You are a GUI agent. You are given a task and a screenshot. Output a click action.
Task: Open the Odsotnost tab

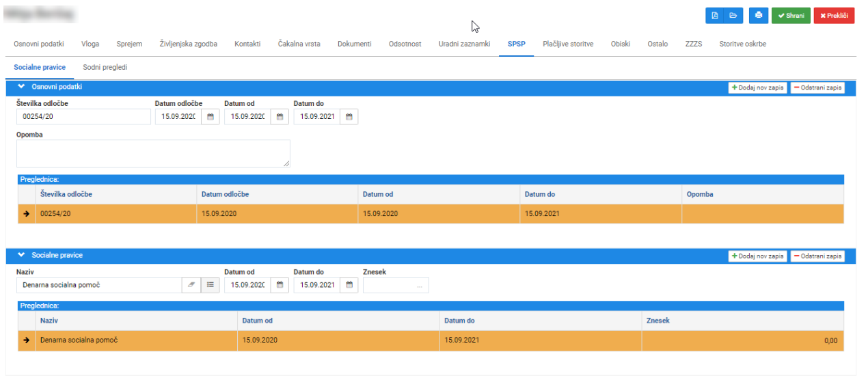point(405,44)
